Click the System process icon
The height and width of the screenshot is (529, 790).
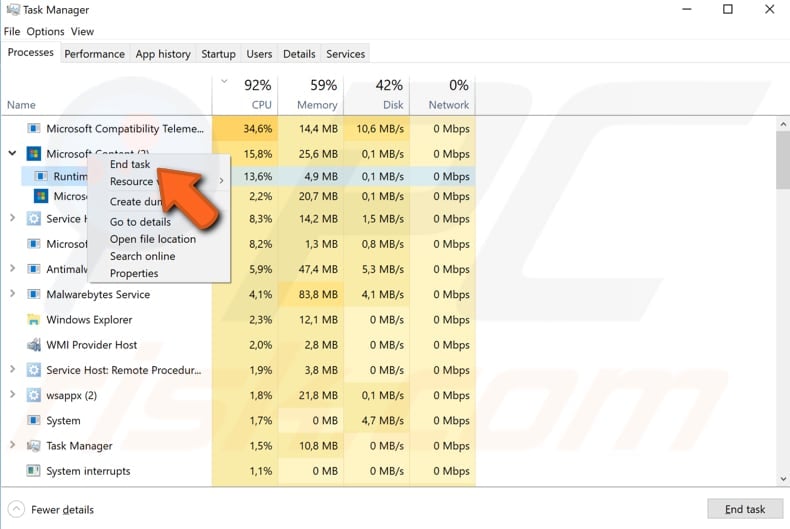click(x=33, y=420)
